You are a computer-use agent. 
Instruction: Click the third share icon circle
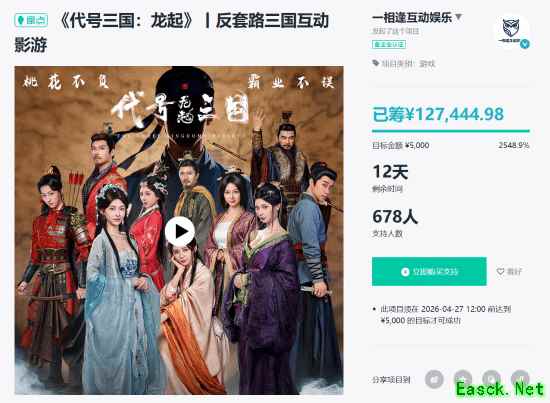click(x=492, y=379)
